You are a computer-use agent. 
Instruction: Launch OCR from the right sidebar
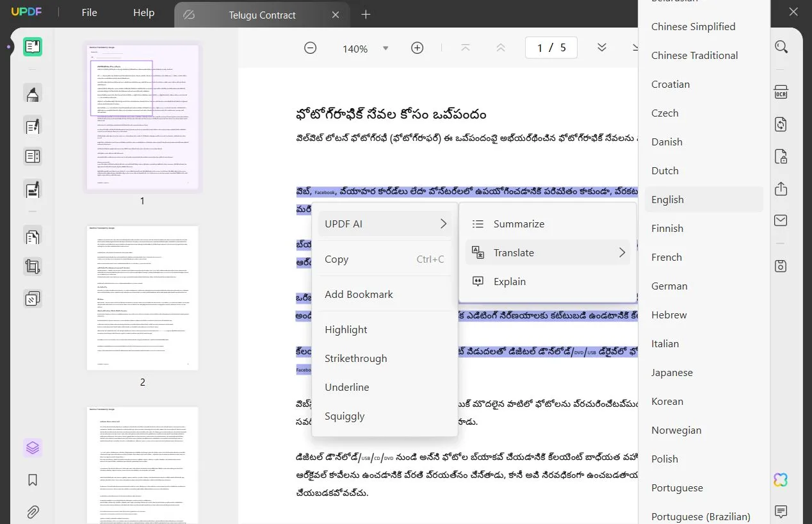(781, 92)
